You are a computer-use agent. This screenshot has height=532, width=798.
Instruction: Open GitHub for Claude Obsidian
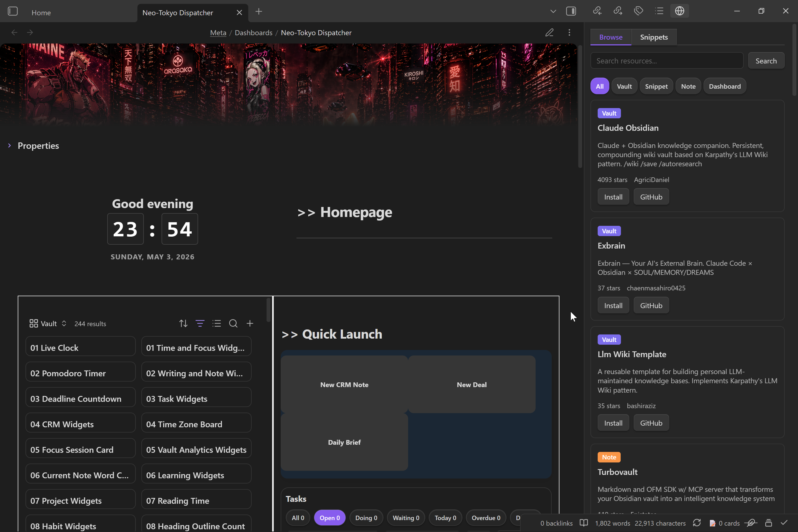(x=651, y=197)
